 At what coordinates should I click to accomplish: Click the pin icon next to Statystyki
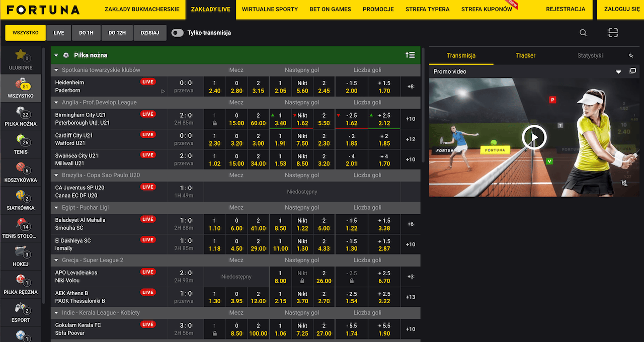coord(631,56)
